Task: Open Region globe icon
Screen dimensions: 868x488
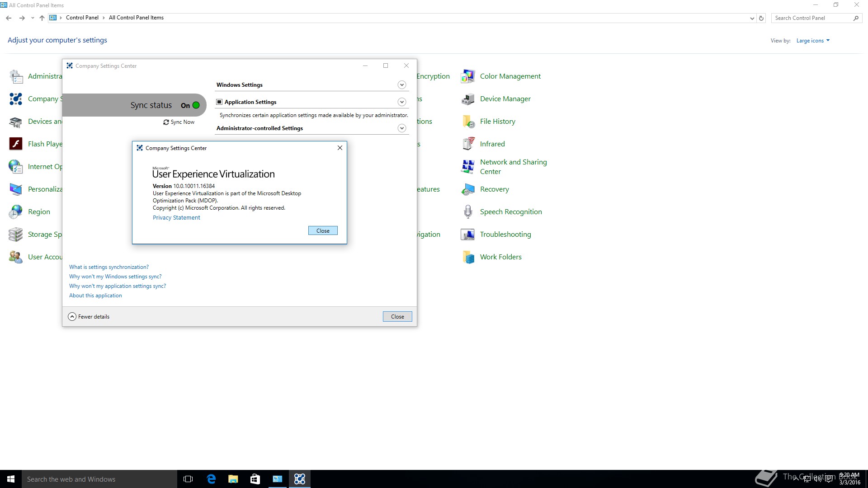Action: [16, 212]
